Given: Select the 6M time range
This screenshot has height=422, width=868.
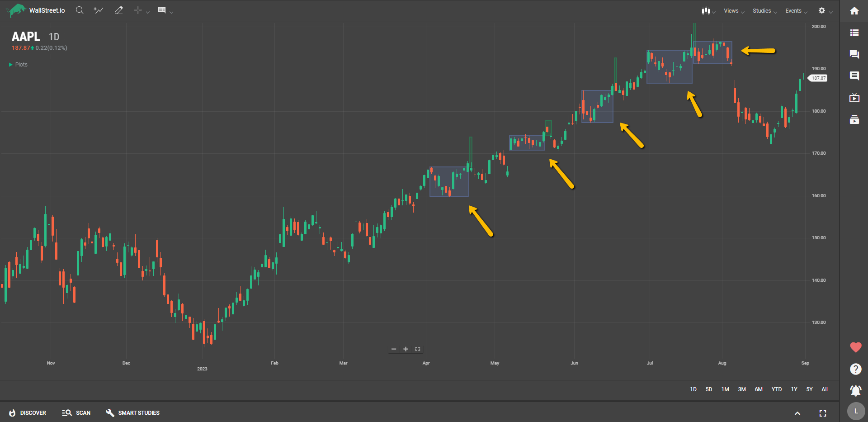Looking at the screenshot, I should (759, 389).
